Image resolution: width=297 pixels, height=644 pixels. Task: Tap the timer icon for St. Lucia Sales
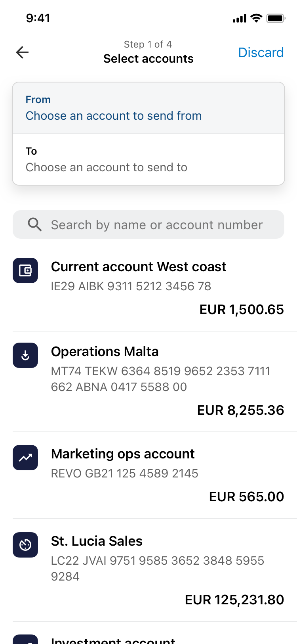click(25, 545)
